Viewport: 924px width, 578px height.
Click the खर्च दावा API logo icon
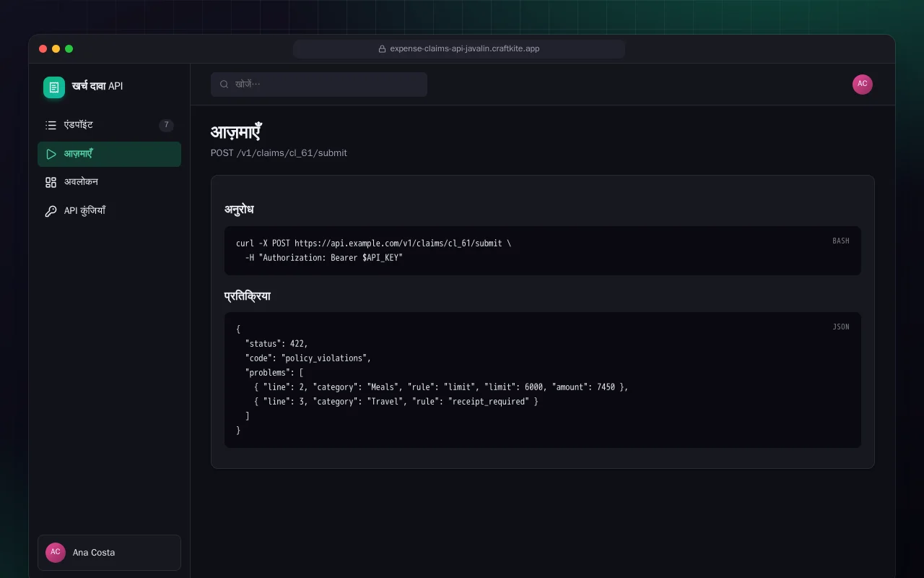(x=54, y=87)
